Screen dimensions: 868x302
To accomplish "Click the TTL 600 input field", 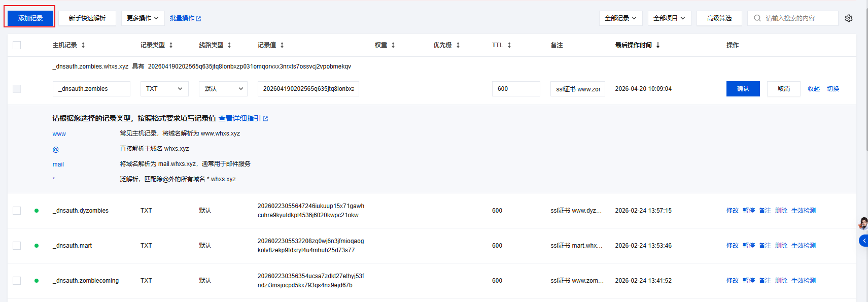I will 516,89.
